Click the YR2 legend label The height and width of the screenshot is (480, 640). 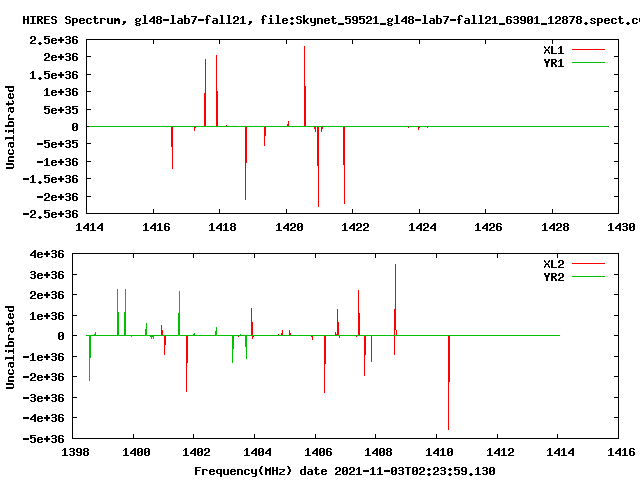point(553,277)
